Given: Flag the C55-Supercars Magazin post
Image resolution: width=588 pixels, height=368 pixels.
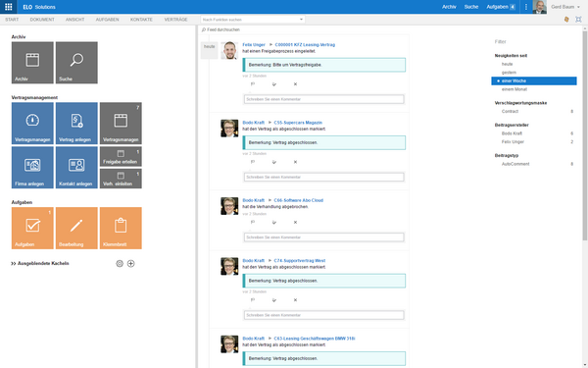Looking at the screenshot, I should tap(253, 162).
